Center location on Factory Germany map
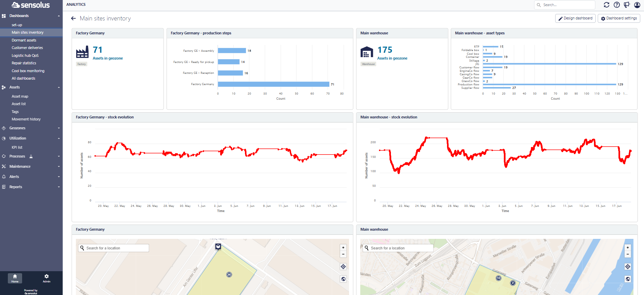644x295 pixels. 343,267
